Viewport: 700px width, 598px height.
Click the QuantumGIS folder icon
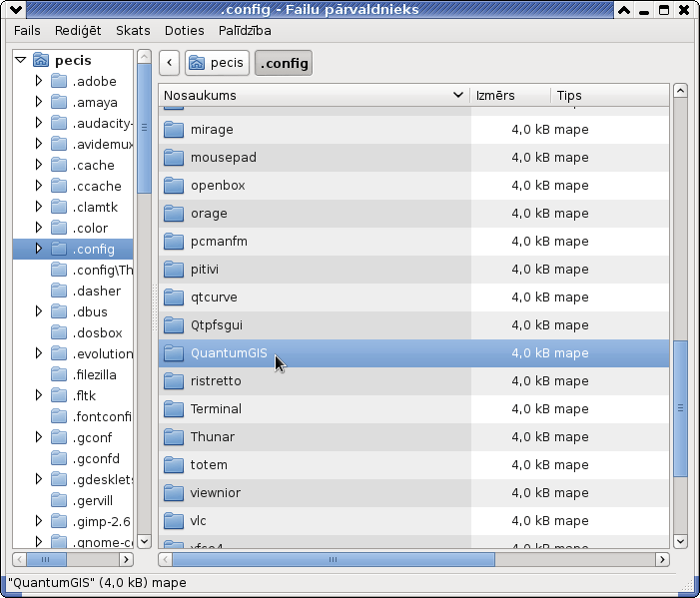(x=174, y=353)
